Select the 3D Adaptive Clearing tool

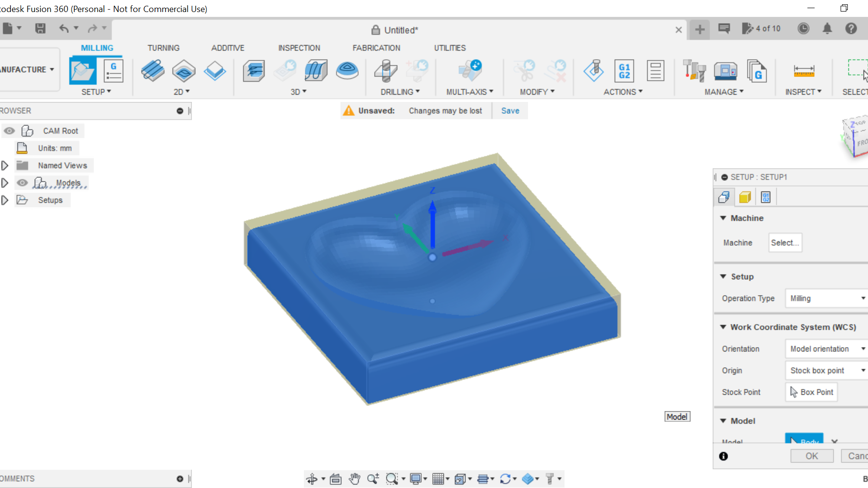254,71
